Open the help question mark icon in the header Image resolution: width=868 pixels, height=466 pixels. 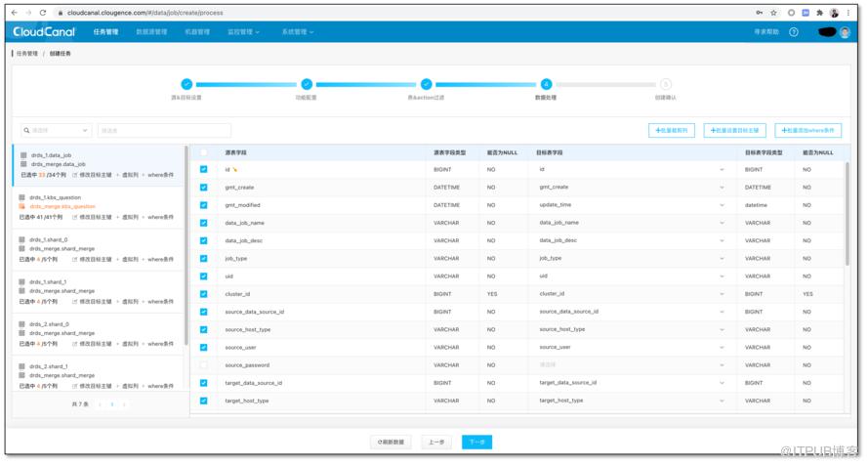tap(794, 32)
